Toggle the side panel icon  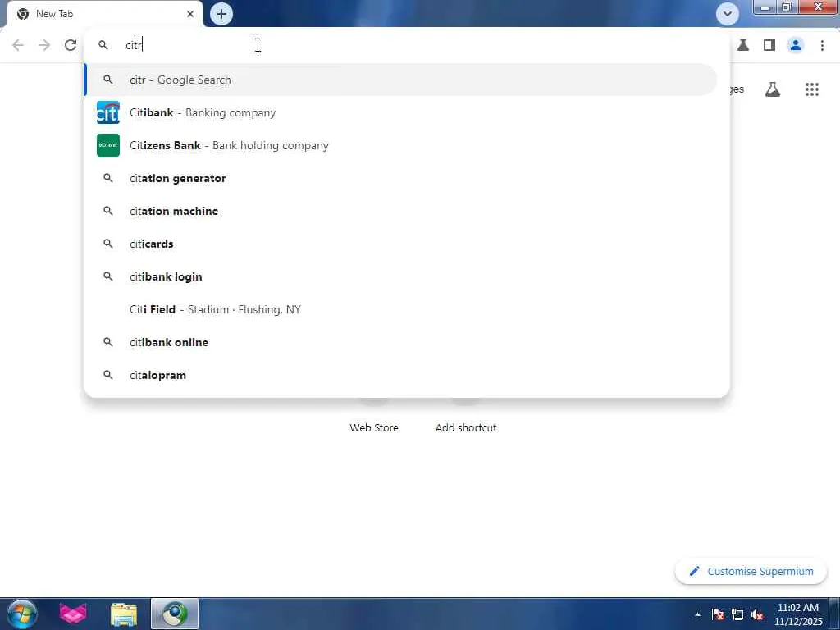point(769,46)
